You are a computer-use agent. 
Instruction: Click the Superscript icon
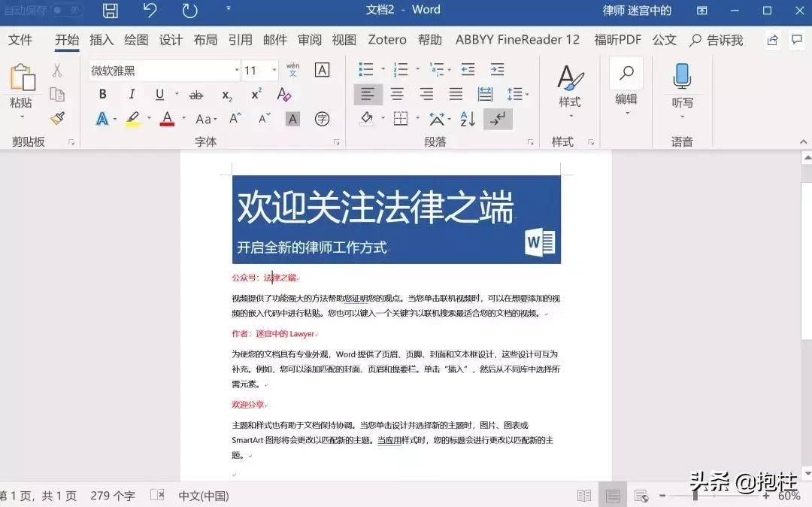(x=255, y=93)
